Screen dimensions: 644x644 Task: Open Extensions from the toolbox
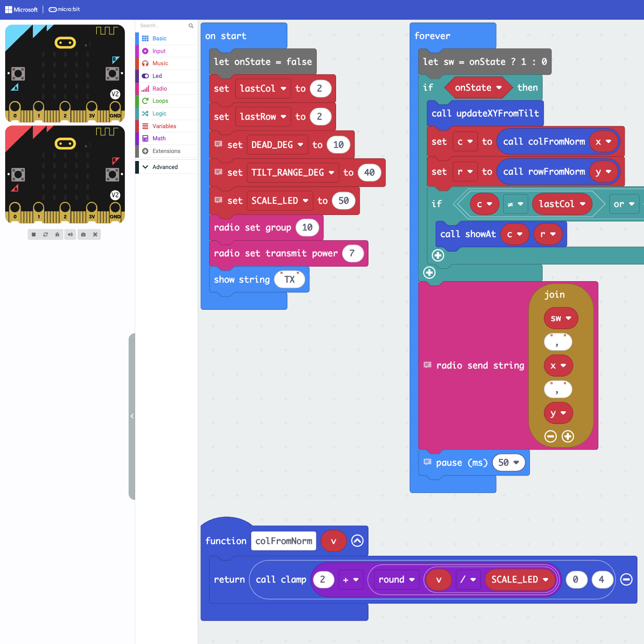[166, 151]
